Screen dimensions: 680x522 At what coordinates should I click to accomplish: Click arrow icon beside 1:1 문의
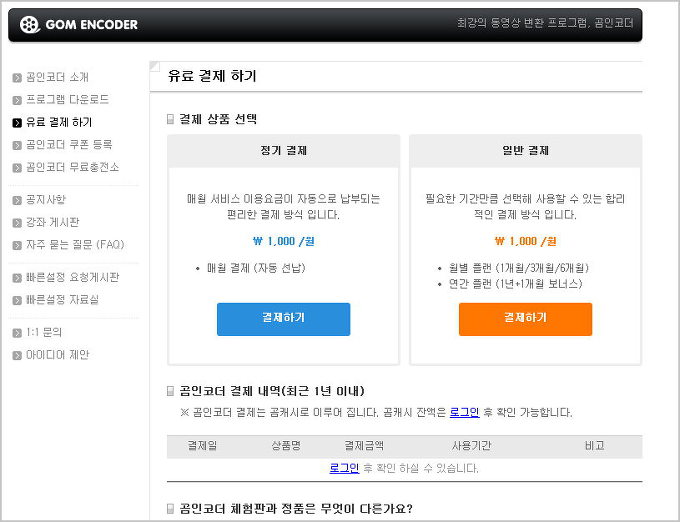pyautogui.click(x=17, y=332)
